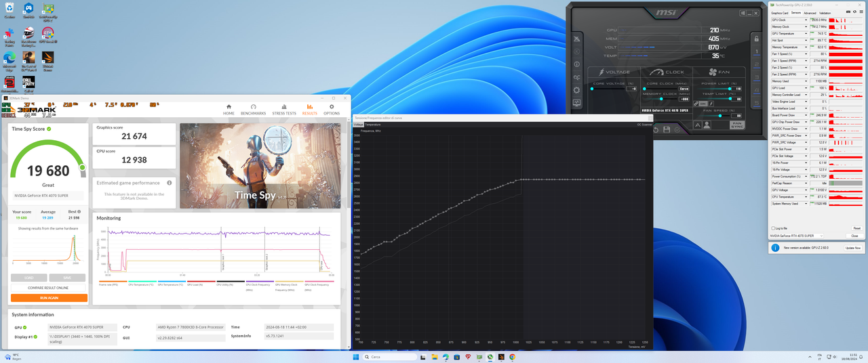Click the LOAD button in 3DMark

click(29, 278)
